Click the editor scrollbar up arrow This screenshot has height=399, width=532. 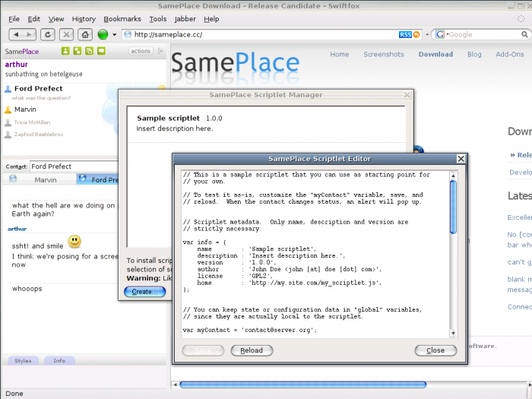[453, 176]
